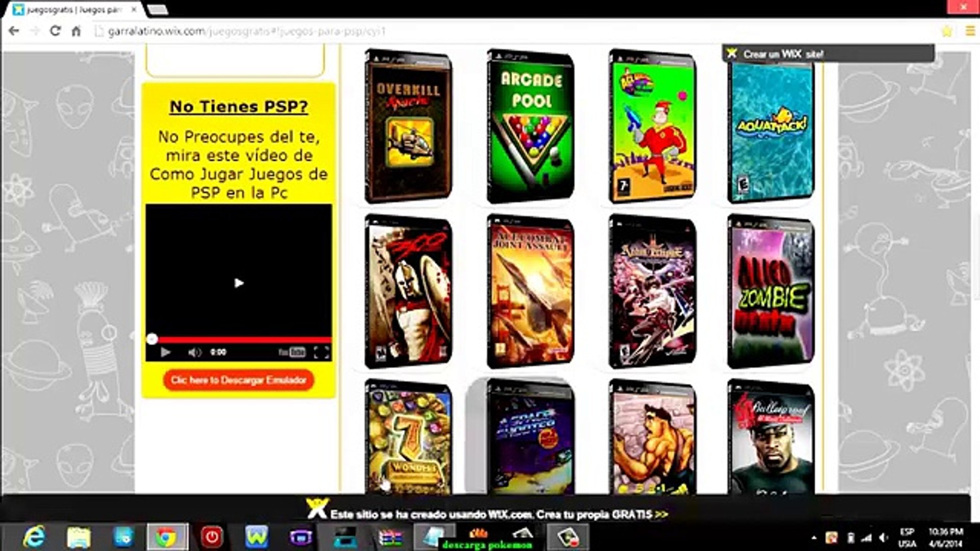Open Internet Explorer from the taskbar
The image size is (980, 551).
(x=34, y=537)
